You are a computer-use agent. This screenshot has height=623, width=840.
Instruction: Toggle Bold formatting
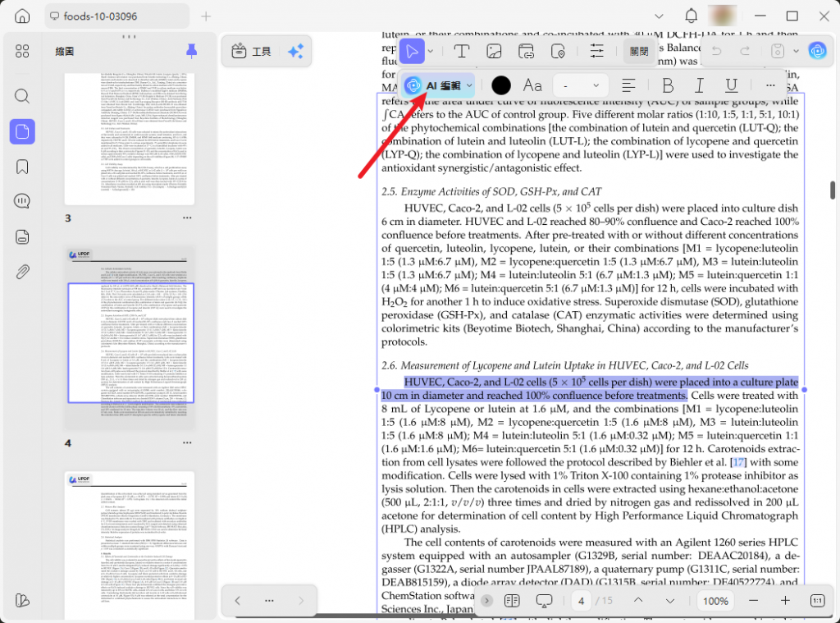coord(667,85)
